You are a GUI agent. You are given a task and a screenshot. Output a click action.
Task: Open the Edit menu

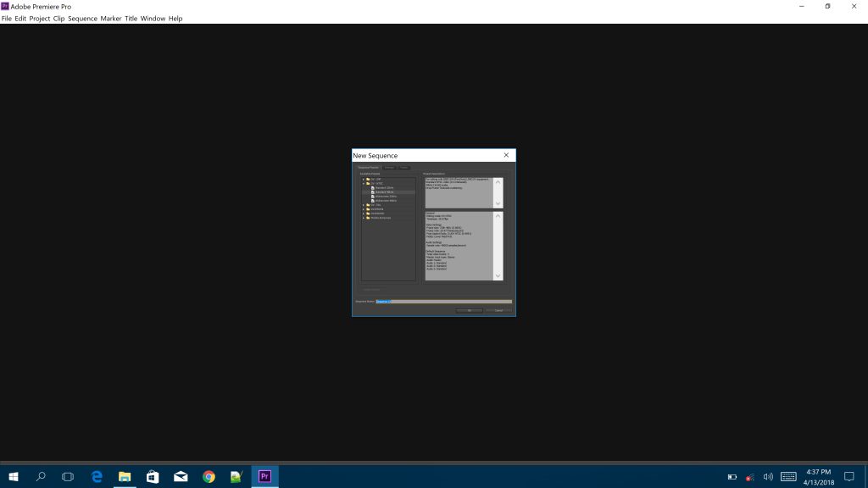pyautogui.click(x=20, y=19)
